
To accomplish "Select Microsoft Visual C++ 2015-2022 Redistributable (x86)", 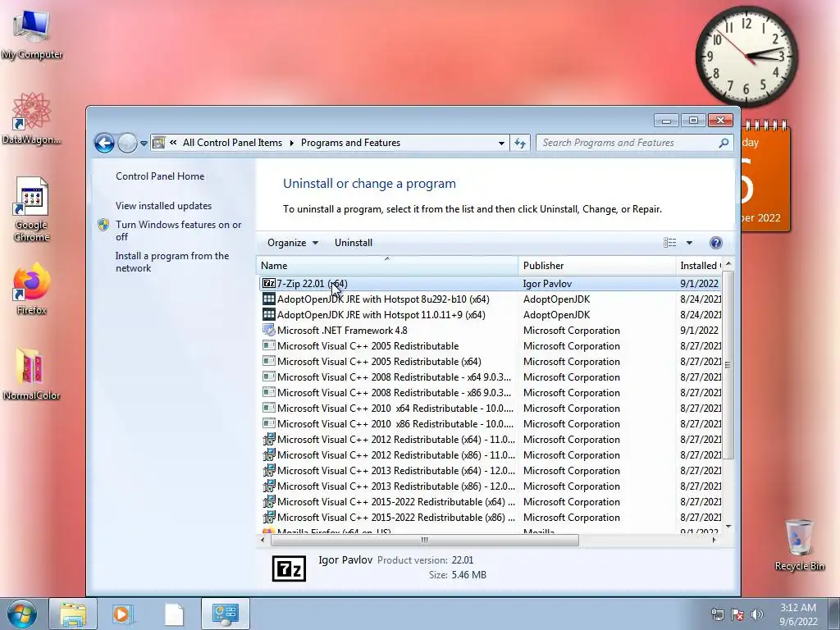I will tap(491, 518).
